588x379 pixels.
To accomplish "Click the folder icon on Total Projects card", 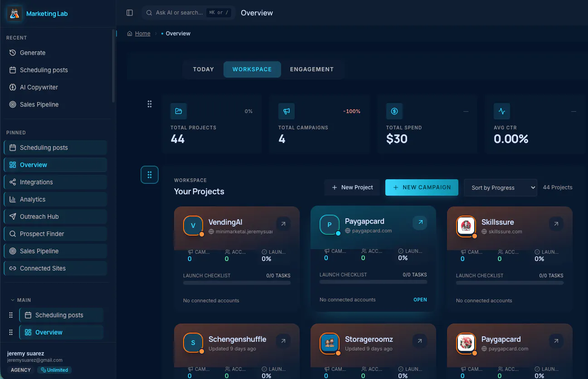I will coord(179,111).
